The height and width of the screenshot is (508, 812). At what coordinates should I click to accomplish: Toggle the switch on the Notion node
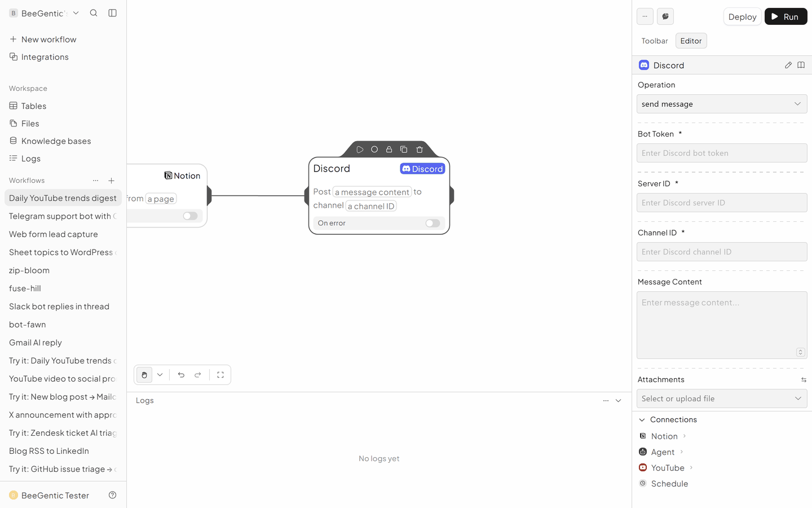190,216
